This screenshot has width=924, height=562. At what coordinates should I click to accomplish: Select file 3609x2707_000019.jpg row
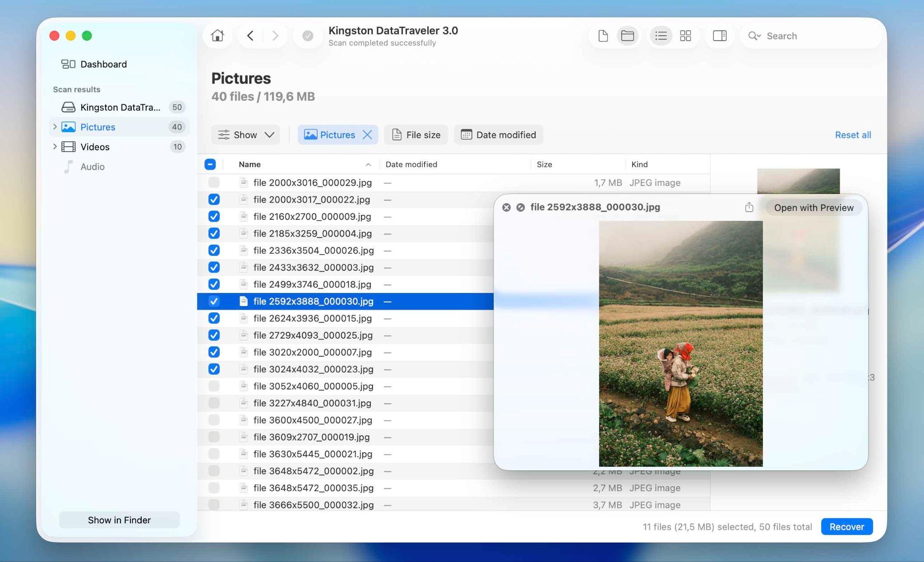[x=345, y=437]
